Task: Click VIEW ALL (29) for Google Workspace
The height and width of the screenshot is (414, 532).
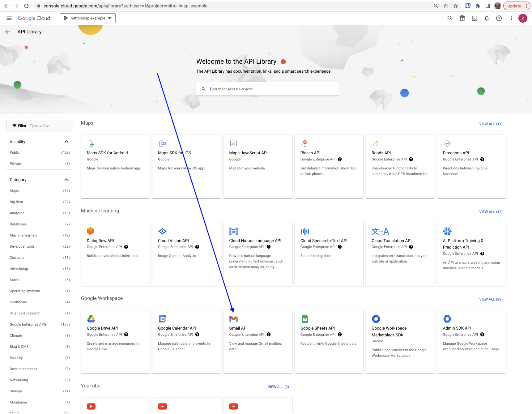Action: [x=491, y=299]
